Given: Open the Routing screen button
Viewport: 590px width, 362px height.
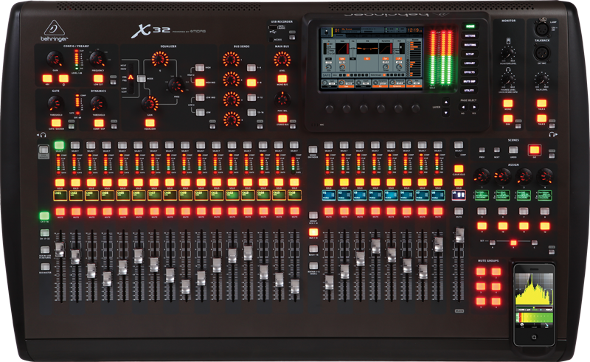Looking at the screenshot, I should [x=470, y=45].
